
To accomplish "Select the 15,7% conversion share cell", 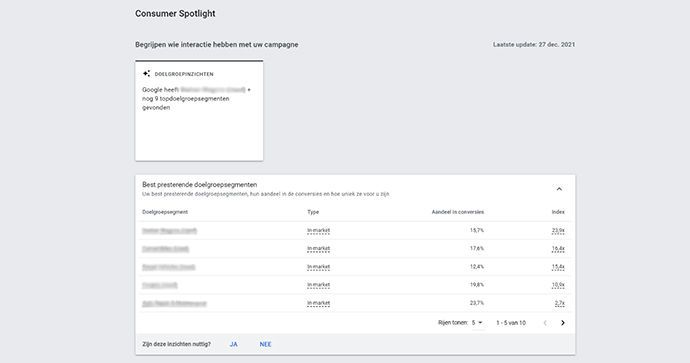I will 477,230.
